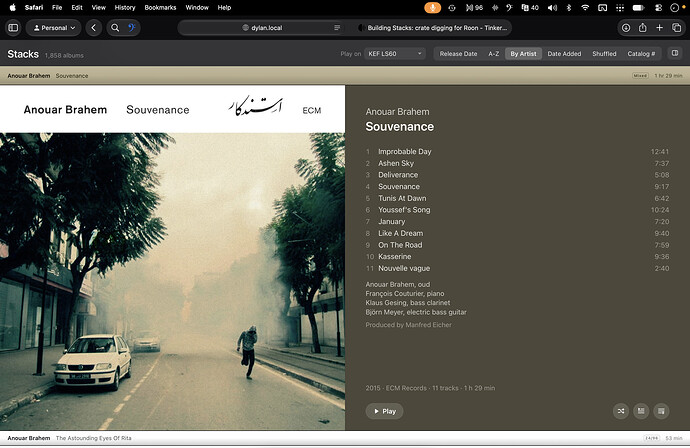690x448 pixels.
Task: Open the Help menu
Action: click(224, 7)
